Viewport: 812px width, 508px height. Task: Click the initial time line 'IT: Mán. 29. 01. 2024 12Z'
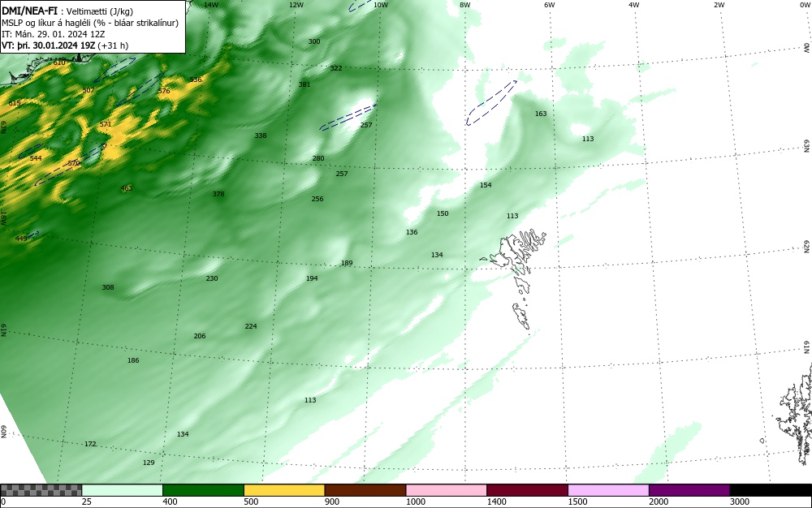point(54,34)
